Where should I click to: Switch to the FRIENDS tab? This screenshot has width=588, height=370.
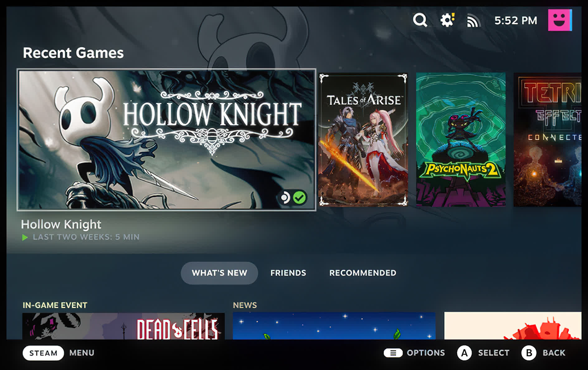(288, 273)
